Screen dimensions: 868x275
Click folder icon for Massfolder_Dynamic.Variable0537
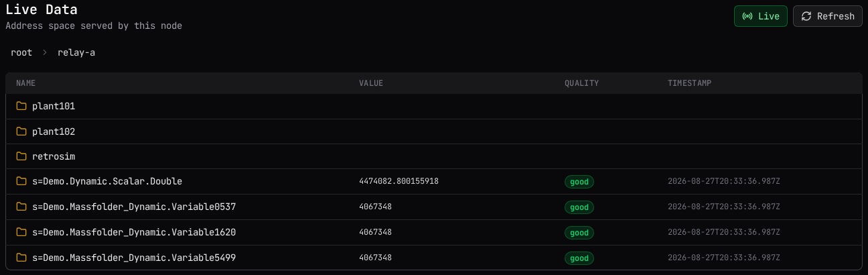[x=21, y=207]
